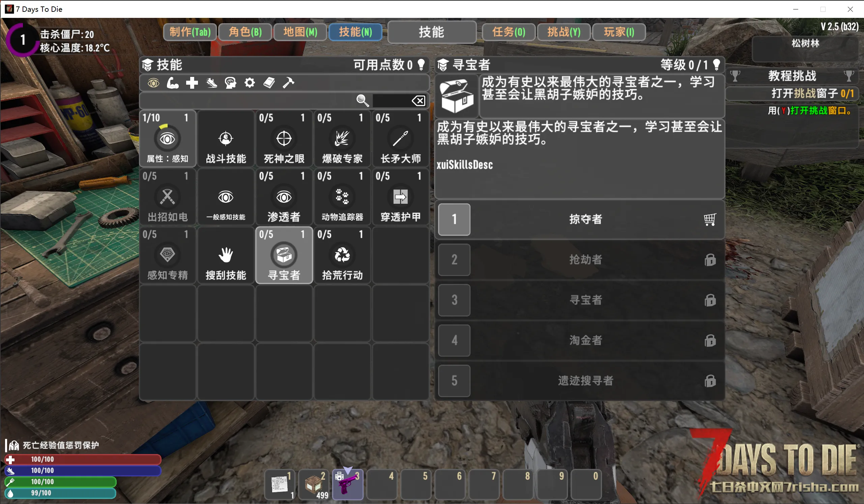The width and height of the screenshot is (864, 504).
Task: Click the red health bar 100/100
Action: 82,459
